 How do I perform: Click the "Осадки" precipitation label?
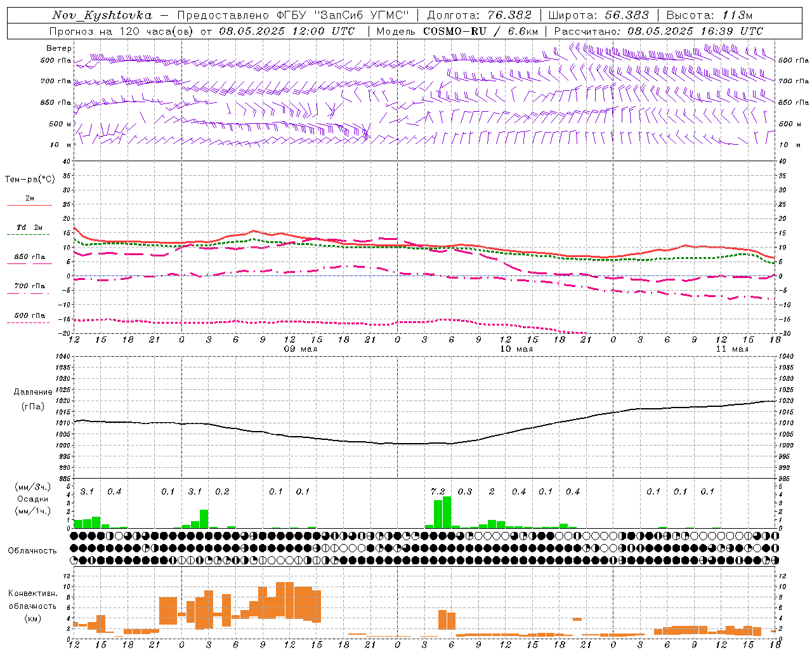(x=32, y=499)
